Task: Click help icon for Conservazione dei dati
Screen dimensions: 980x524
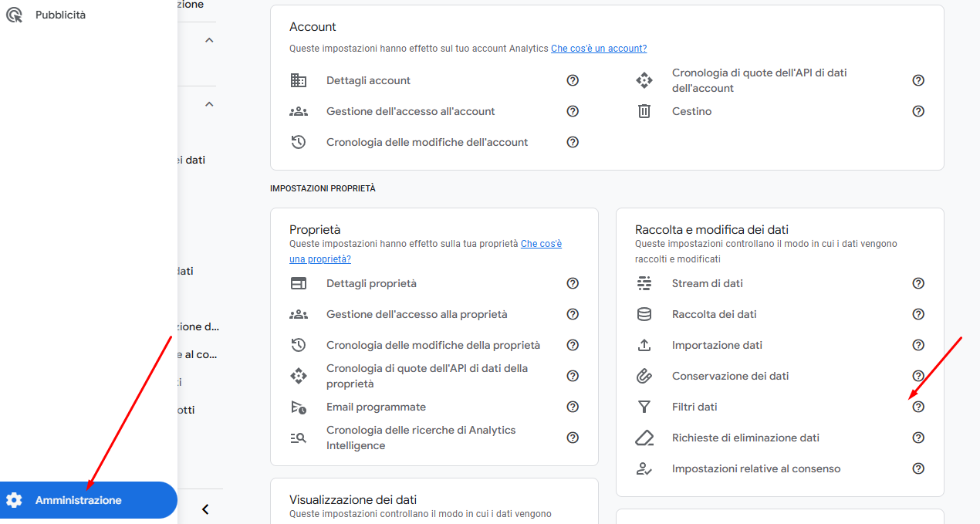Action: click(918, 376)
